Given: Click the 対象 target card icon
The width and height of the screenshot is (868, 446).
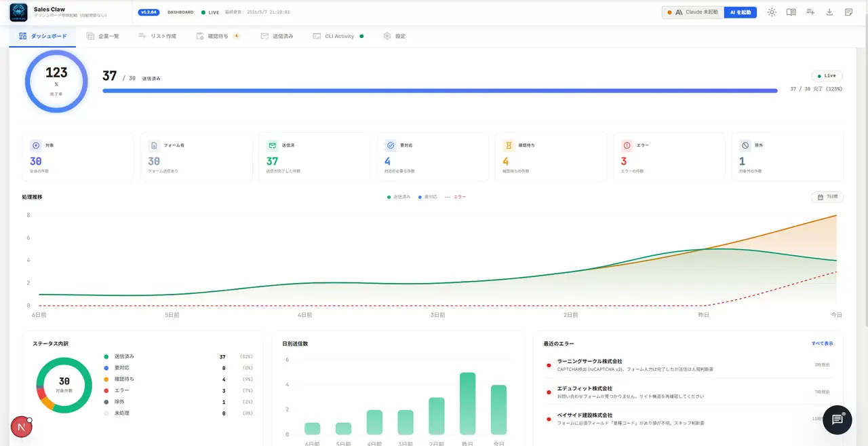Looking at the screenshot, I should pos(36,145).
